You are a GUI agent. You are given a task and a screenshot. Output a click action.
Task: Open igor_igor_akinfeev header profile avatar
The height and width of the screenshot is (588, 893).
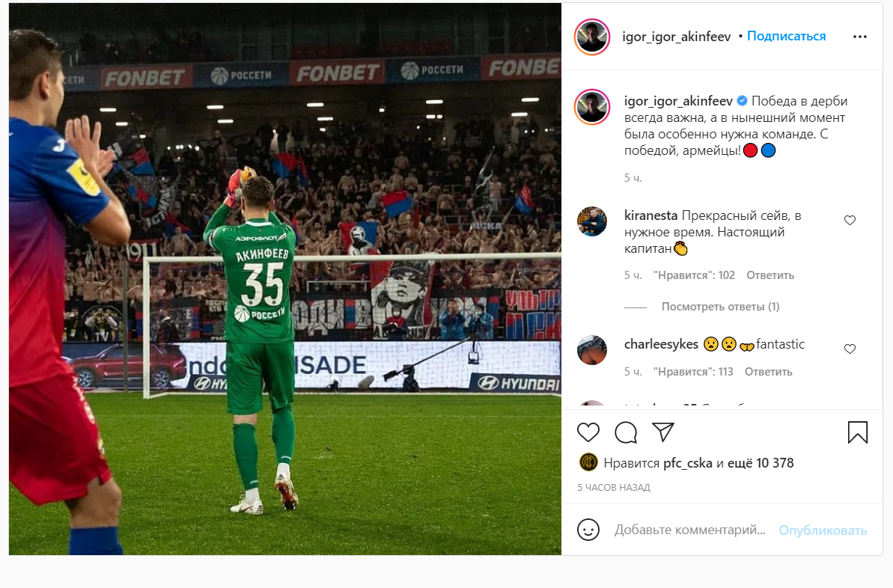click(592, 37)
